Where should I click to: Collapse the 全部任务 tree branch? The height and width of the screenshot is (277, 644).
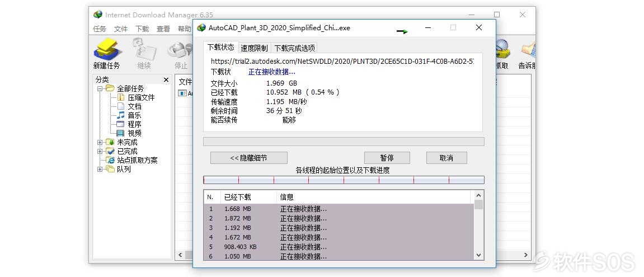[x=100, y=88]
